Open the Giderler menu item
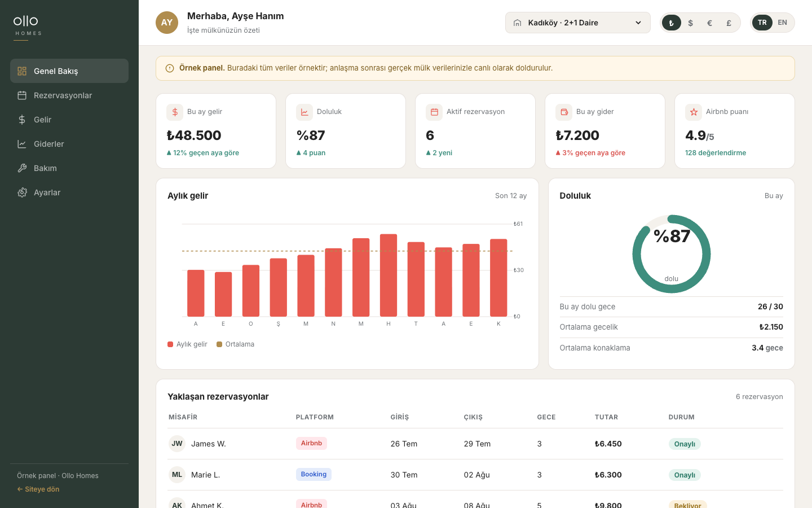The width and height of the screenshot is (812, 508). 69,144
